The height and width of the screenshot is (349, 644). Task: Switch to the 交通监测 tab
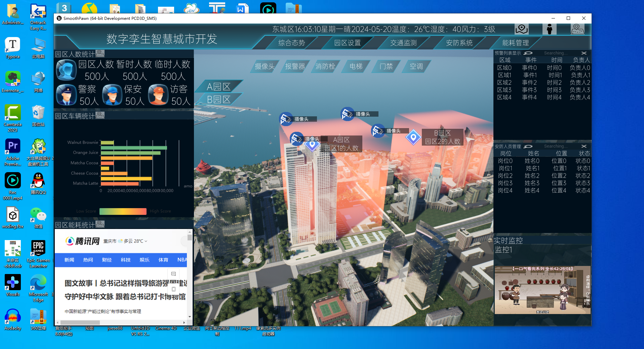(403, 43)
